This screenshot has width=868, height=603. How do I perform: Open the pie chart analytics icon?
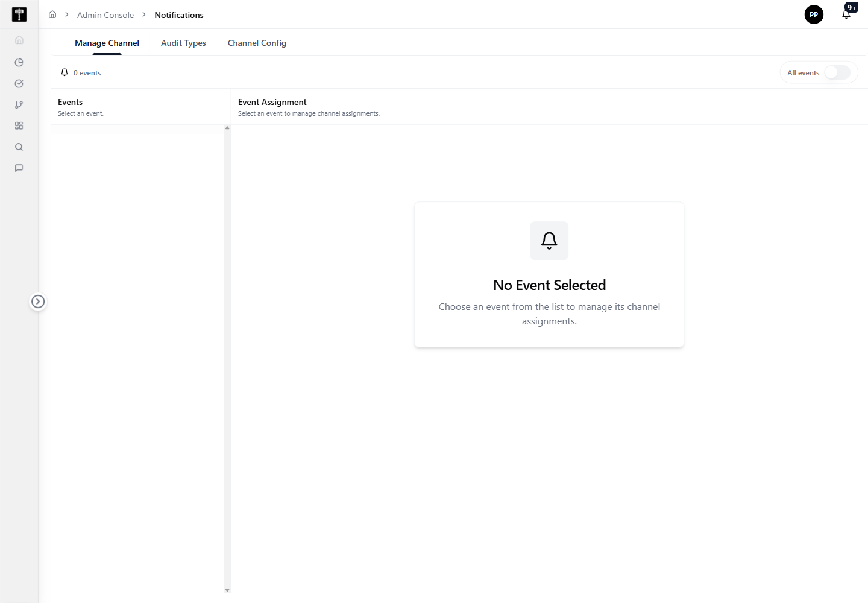pos(19,62)
